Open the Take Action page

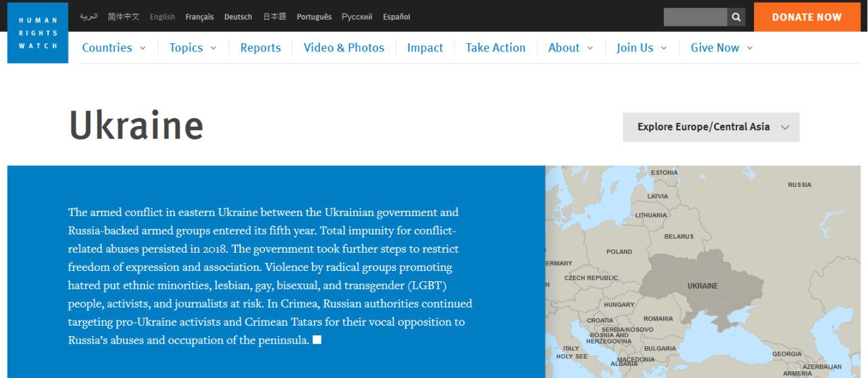click(495, 47)
